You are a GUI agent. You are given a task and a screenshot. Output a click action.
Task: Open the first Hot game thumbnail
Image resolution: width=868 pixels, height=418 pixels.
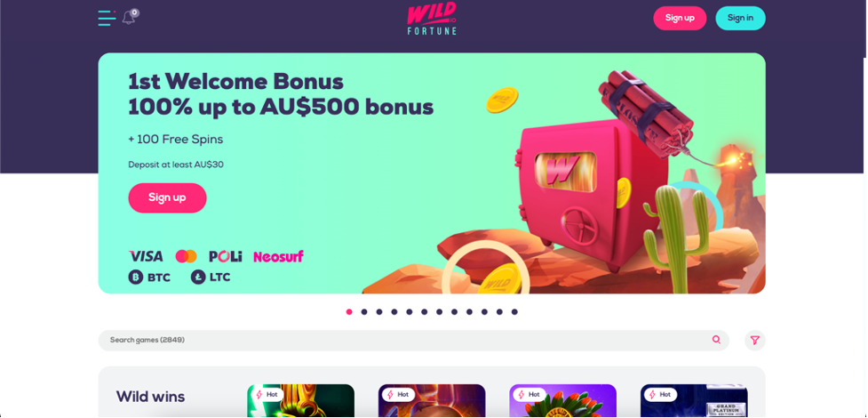(x=300, y=401)
